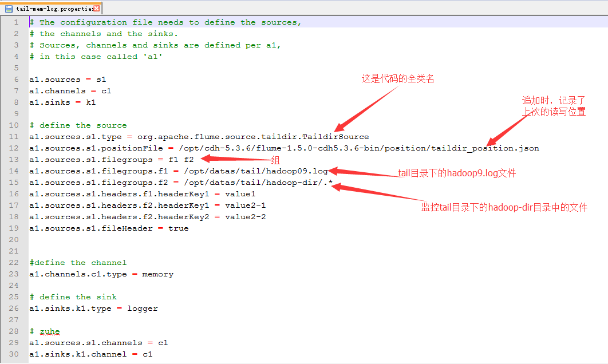The width and height of the screenshot is (608, 364).
Task: Click the 'a1.channels = c1' line
Action: pos(70,90)
